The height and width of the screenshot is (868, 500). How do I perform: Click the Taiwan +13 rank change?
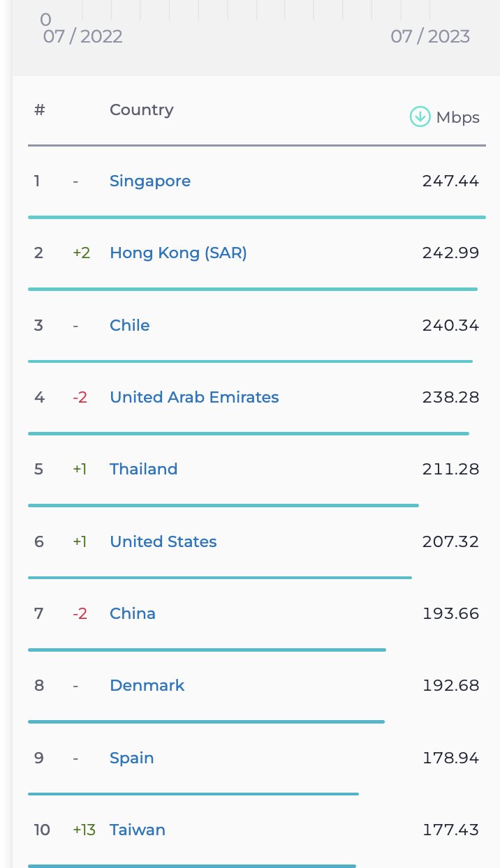[84, 830]
